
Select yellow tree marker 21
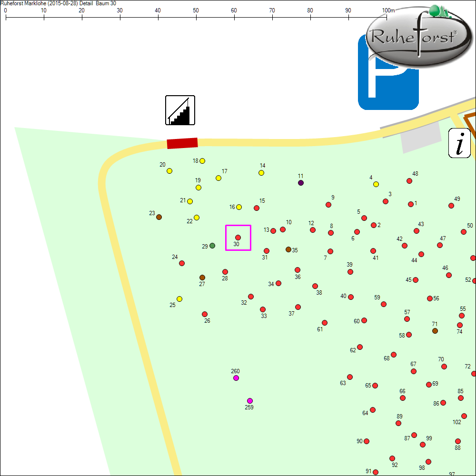[190, 201]
